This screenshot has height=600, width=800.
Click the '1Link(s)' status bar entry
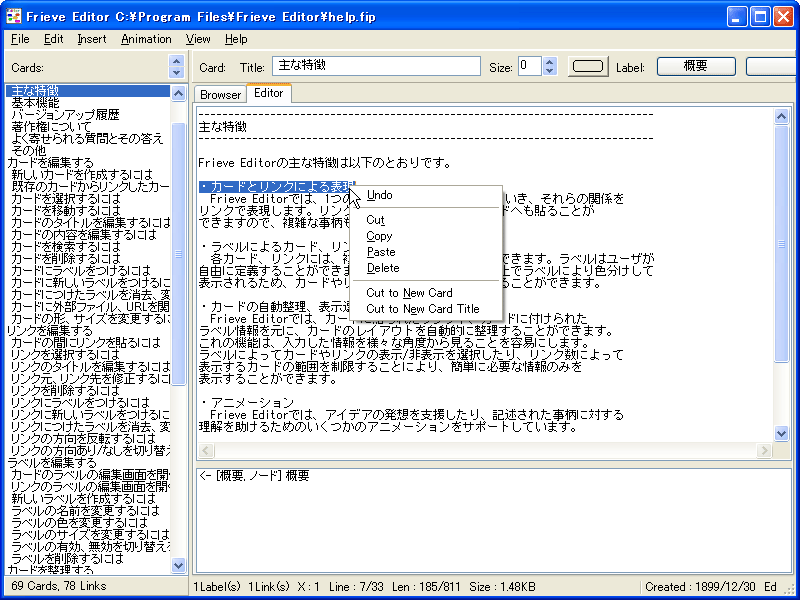(269, 587)
